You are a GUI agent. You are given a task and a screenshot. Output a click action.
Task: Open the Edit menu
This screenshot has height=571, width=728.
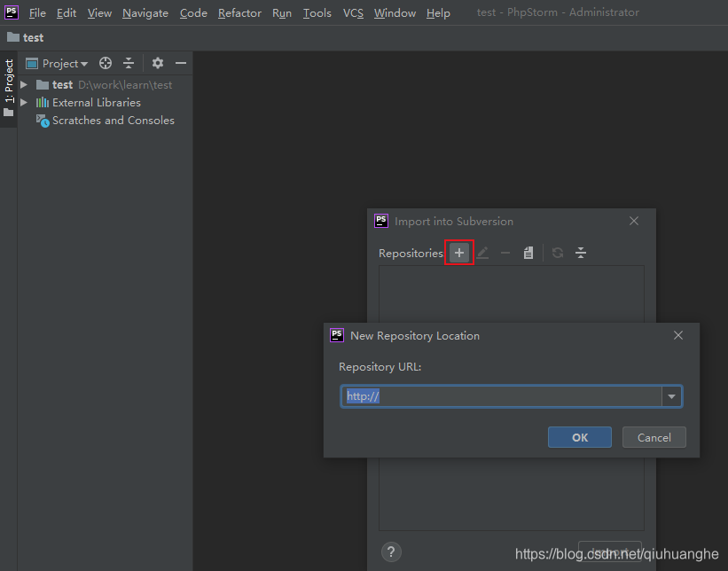(67, 13)
